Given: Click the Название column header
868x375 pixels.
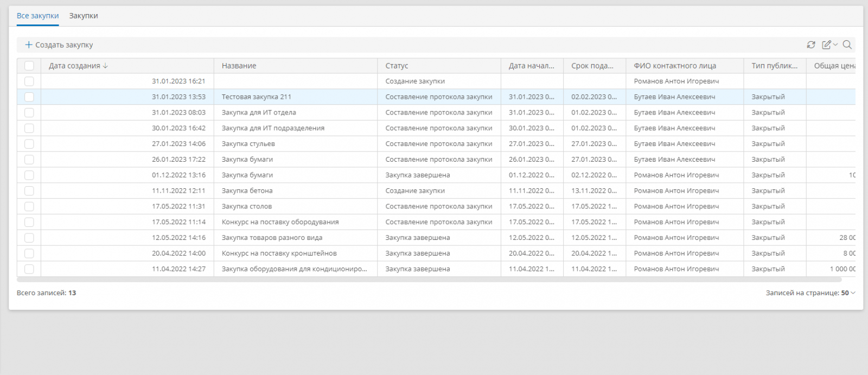Looking at the screenshot, I should tap(239, 66).
